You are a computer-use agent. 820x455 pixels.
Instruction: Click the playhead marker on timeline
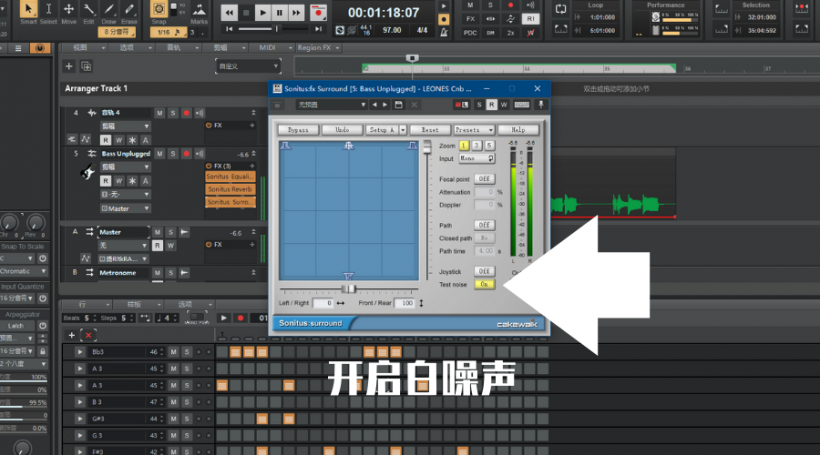412,58
